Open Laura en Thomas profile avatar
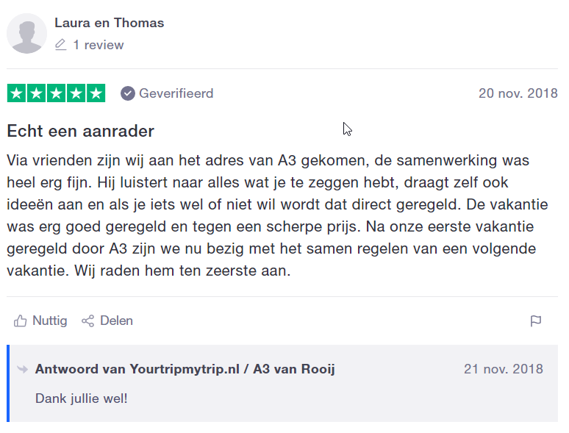Screen dimensions: 569x433 (27, 33)
